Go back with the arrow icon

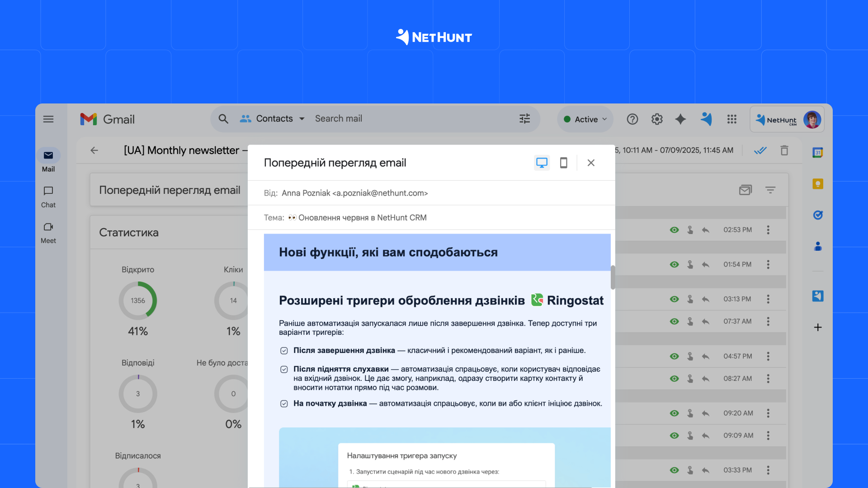point(94,150)
